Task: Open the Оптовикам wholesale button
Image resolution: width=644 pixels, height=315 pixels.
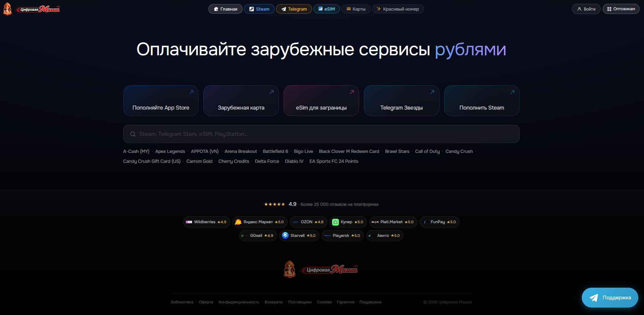Action: click(x=621, y=9)
